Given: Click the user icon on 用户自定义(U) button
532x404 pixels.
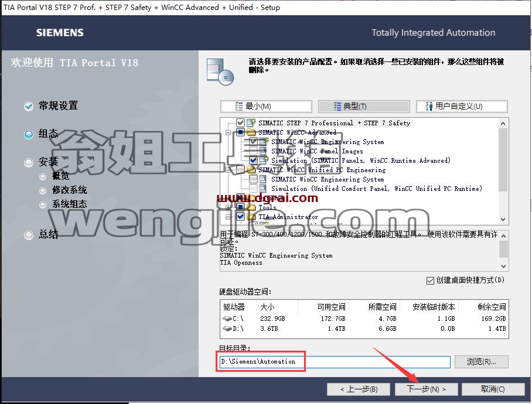Looking at the screenshot, I should click(x=429, y=107).
